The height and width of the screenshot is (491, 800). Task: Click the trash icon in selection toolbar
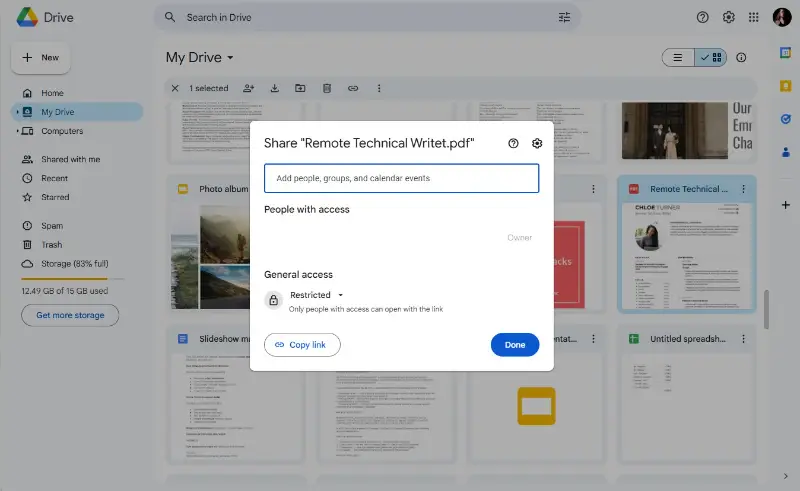(x=326, y=88)
